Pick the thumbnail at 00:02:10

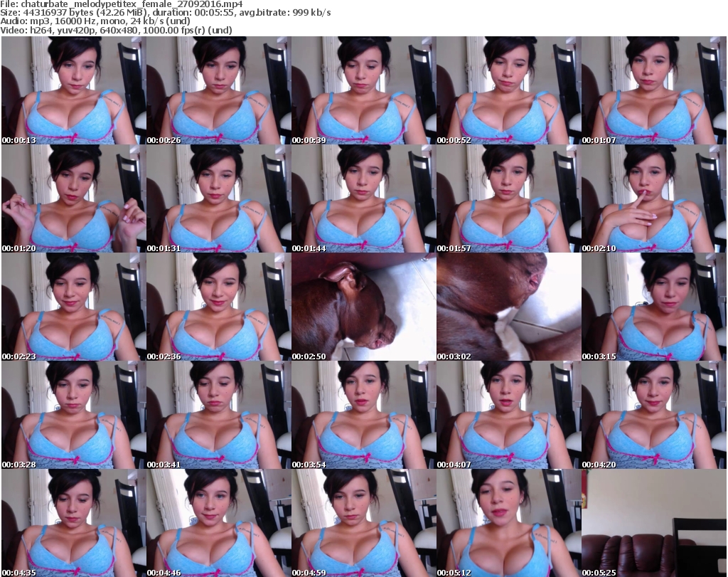point(654,198)
